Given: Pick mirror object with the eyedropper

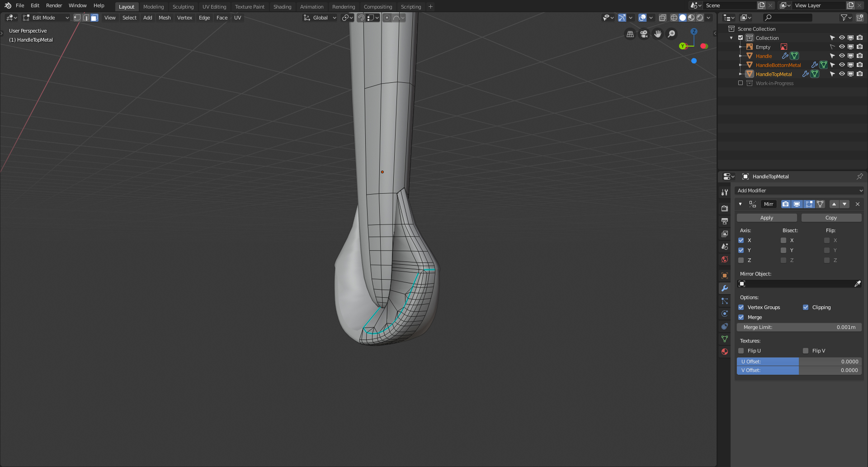Looking at the screenshot, I should (x=857, y=284).
